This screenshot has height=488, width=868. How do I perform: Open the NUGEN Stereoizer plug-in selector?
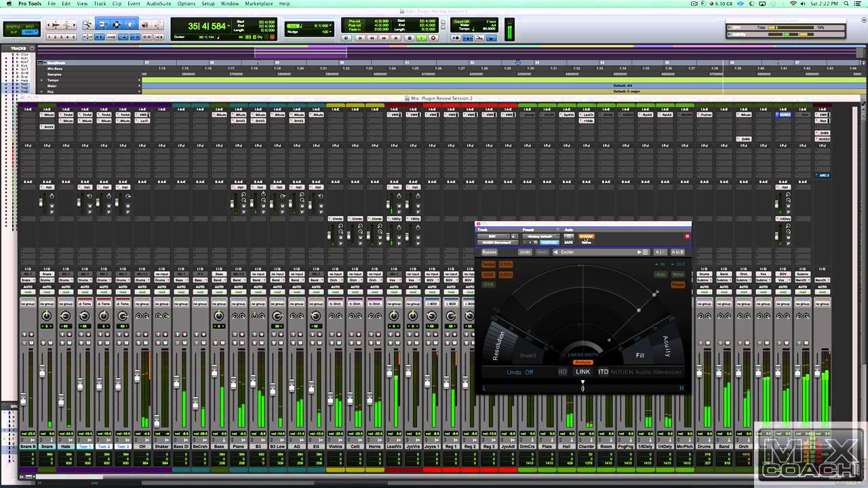[498, 242]
